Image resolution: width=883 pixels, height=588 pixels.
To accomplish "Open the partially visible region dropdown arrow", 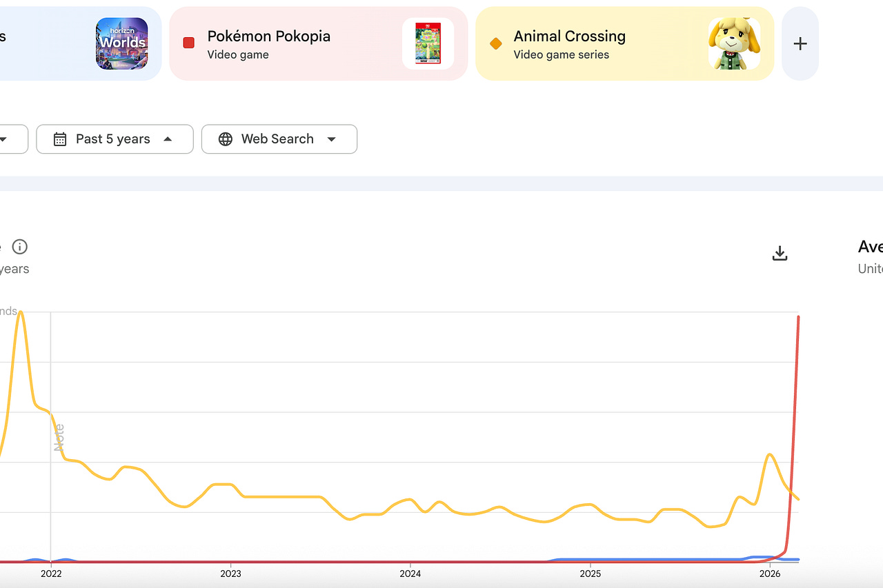I will coord(3,139).
